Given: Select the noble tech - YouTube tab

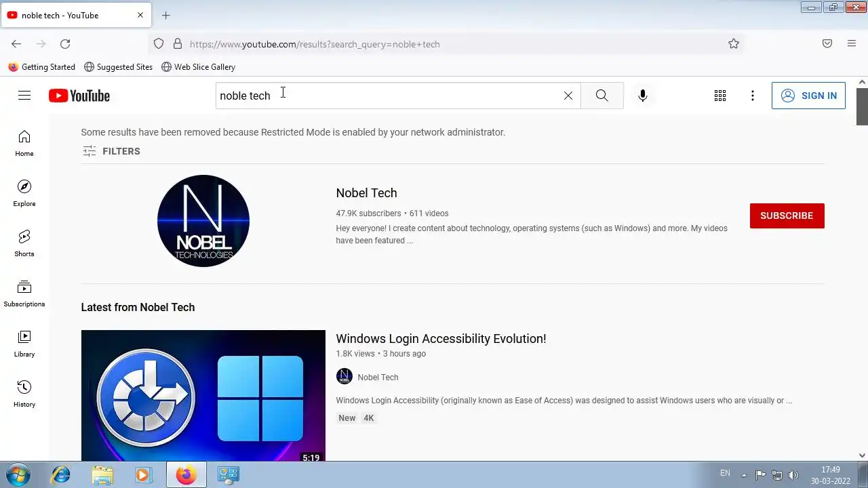Looking at the screenshot, I should click(75, 15).
